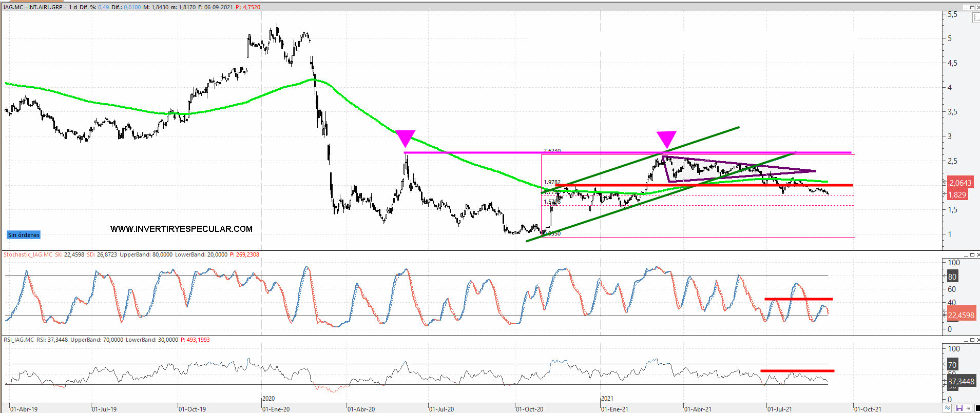Click the right pink triangle marker
The height and width of the screenshot is (413, 980).
pyautogui.click(x=666, y=139)
